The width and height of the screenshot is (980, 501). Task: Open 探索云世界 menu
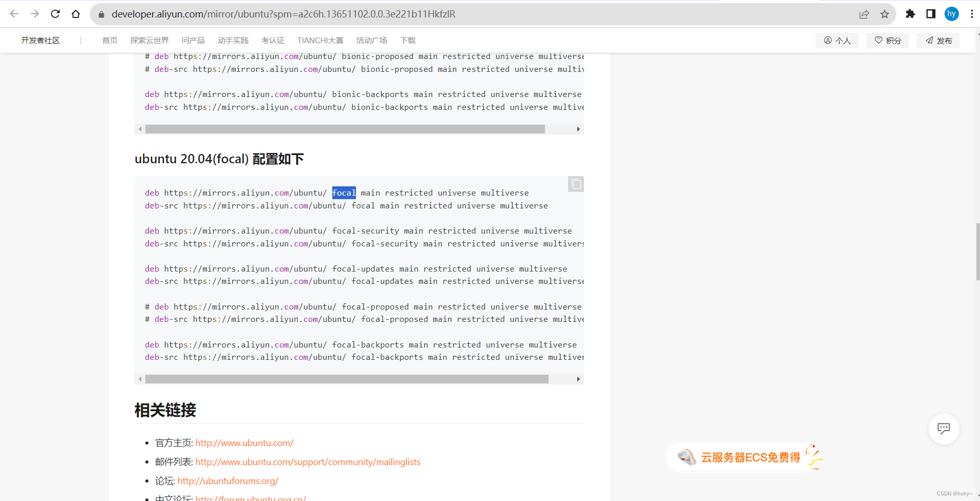149,41
